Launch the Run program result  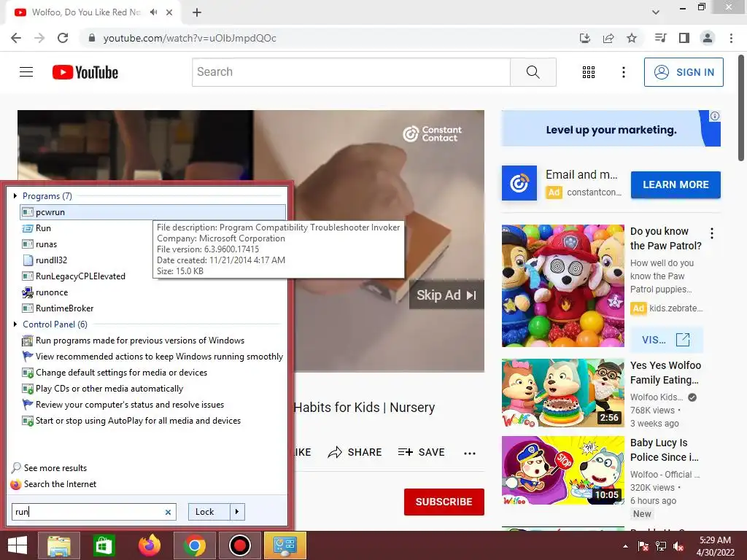click(43, 228)
